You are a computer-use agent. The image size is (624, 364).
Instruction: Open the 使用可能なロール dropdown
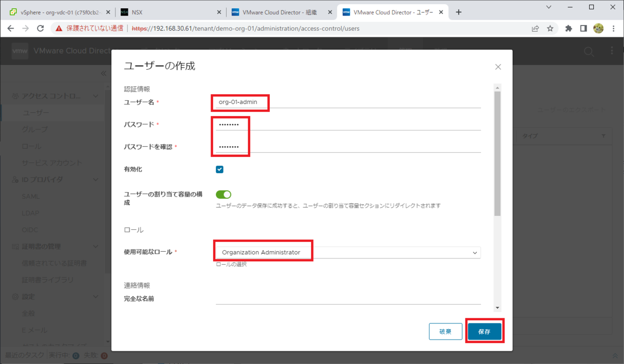click(x=348, y=252)
